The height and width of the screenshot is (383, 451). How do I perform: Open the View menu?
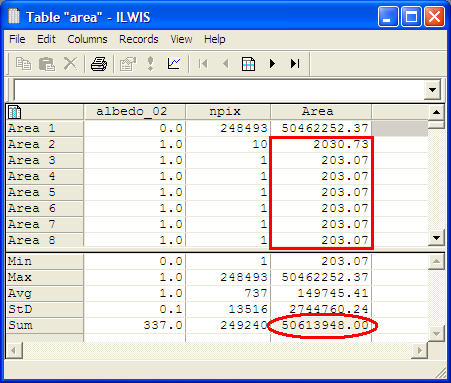[x=181, y=39]
